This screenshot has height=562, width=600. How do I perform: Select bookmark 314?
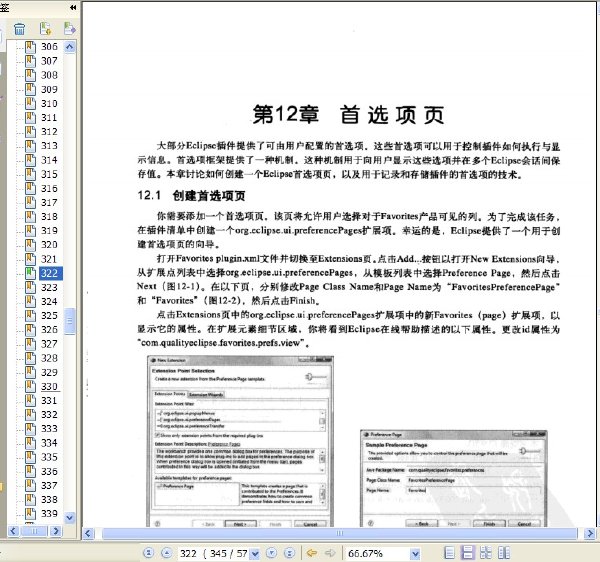click(x=49, y=160)
